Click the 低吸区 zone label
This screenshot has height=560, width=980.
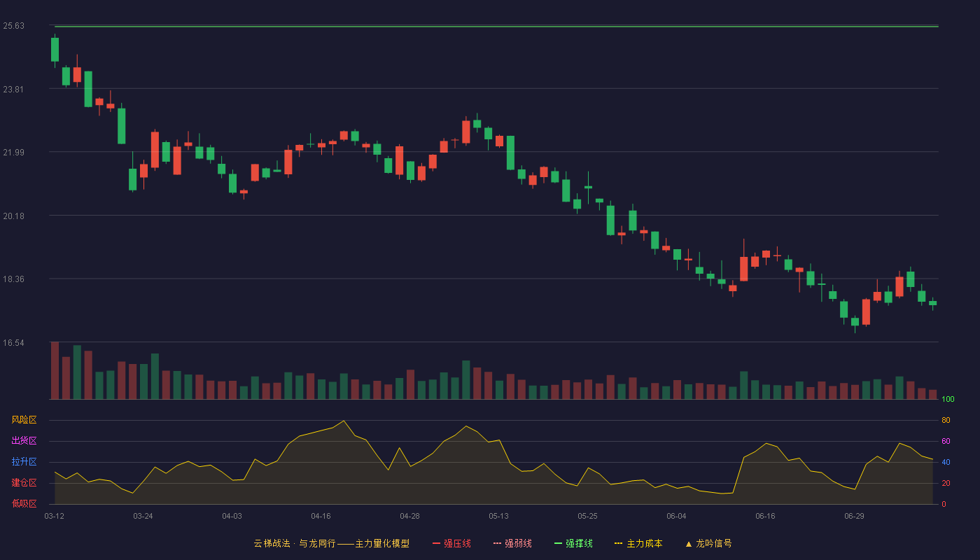(24, 503)
